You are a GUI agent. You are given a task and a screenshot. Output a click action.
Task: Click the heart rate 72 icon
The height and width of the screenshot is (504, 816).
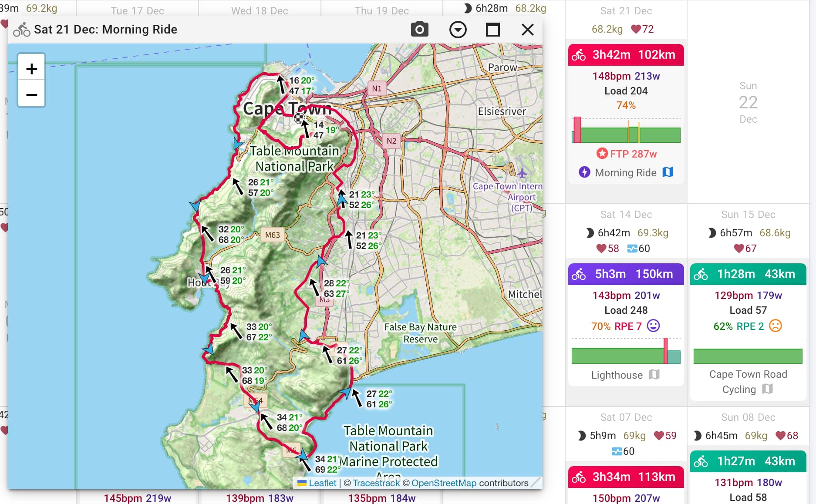tap(636, 29)
